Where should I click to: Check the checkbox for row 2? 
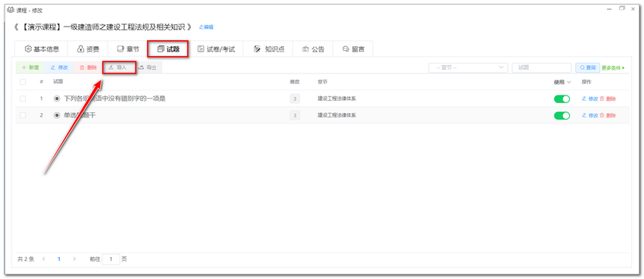[23, 115]
